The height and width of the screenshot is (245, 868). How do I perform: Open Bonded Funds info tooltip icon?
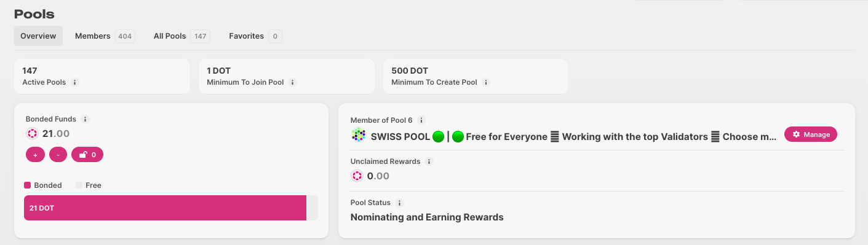click(x=86, y=119)
